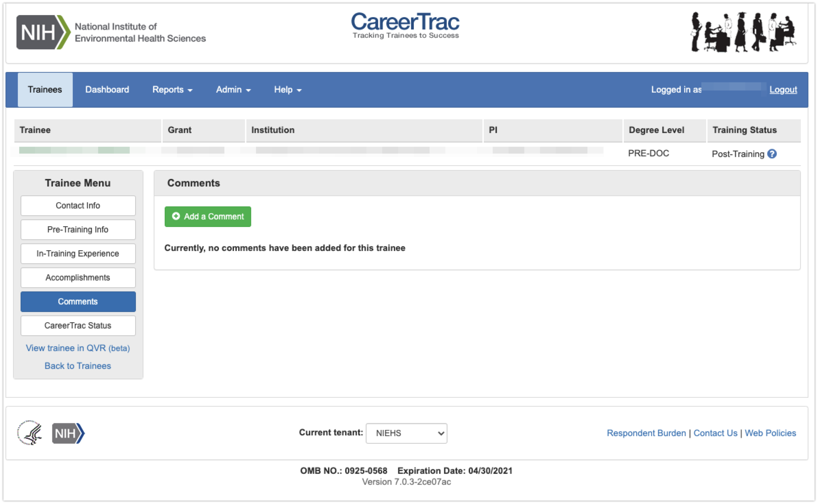Go to In-Training Experience section
The width and height of the screenshot is (818, 504).
78,254
